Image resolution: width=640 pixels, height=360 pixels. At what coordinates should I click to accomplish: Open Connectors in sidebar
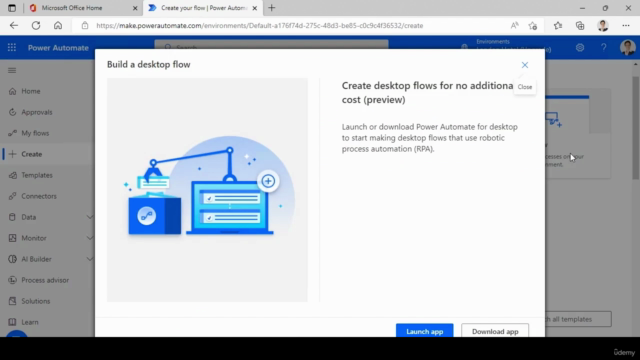click(39, 196)
